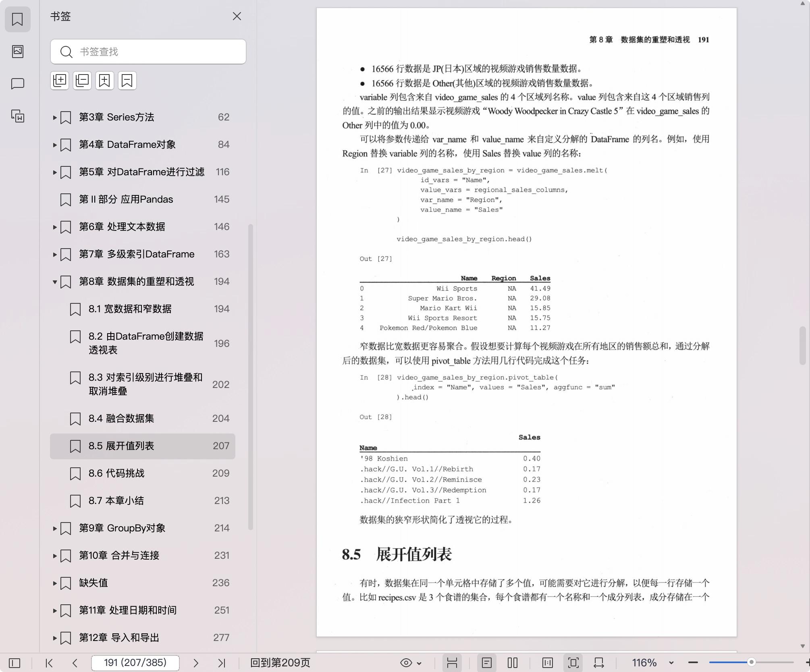
Task: Expand chapter 10 合并与连接
Action: pos(55,556)
